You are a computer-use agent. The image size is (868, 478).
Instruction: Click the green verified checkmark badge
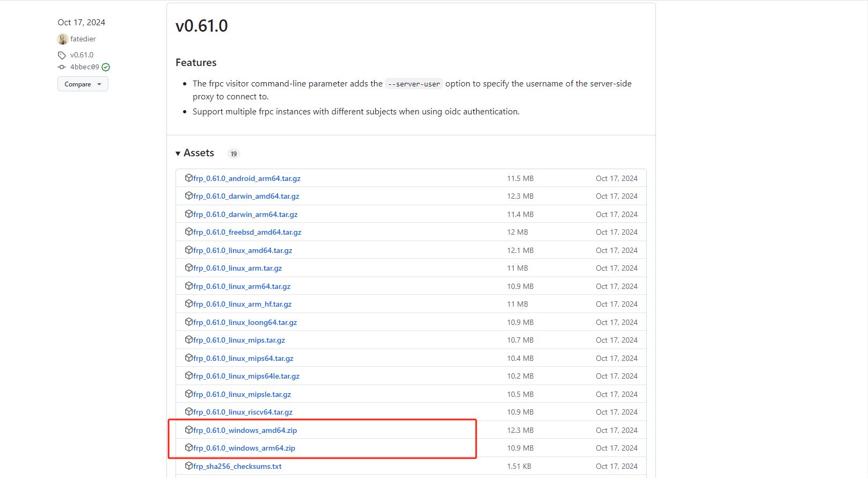(x=106, y=67)
